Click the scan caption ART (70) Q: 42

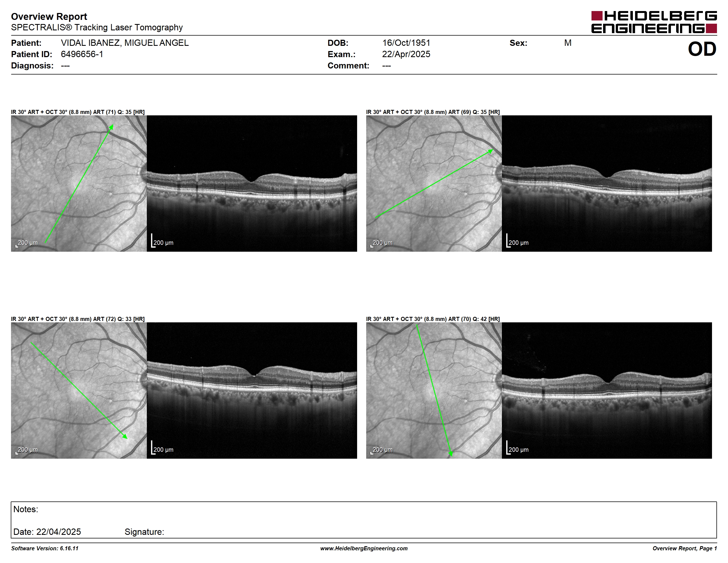coord(433,319)
